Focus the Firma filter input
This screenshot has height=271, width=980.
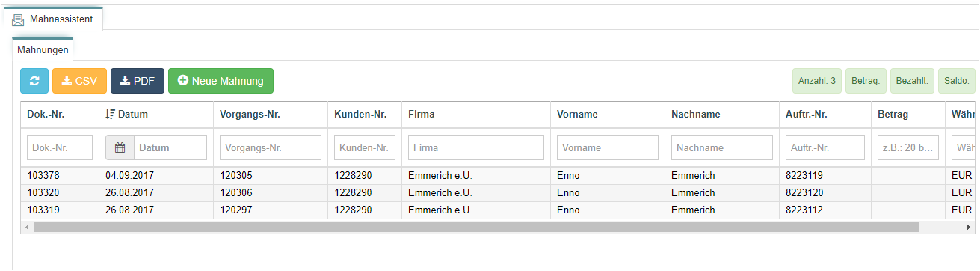[476, 147]
